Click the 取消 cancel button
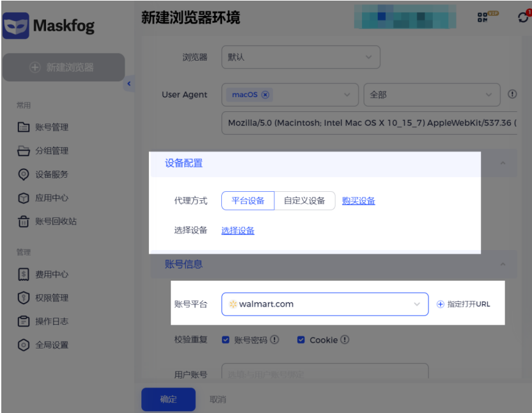Viewport: 532px width, 413px height. pos(218,400)
